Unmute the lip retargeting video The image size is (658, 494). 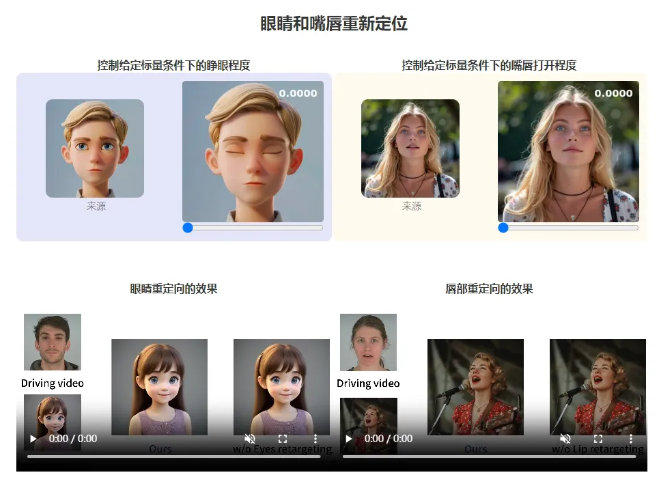[565, 439]
